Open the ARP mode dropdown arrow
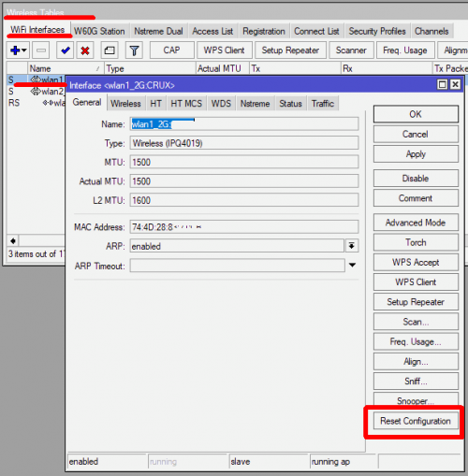The width and height of the screenshot is (468, 476). pyautogui.click(x=352, y=246)
